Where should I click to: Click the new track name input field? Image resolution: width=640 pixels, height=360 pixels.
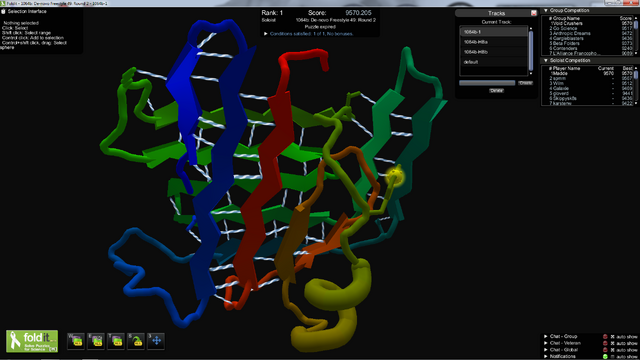487,83
